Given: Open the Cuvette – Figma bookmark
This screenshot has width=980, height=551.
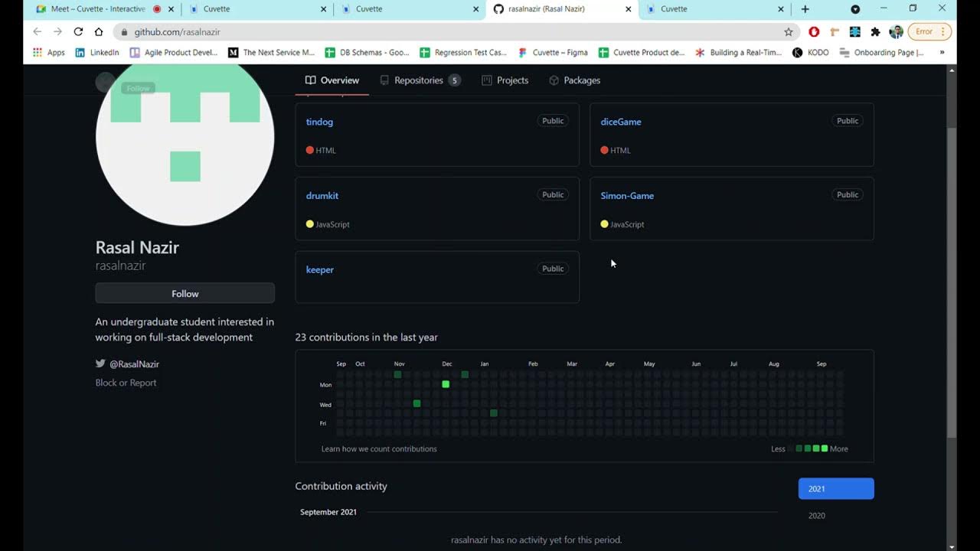Looking at the screenshot, I should [x=553, y=53].
